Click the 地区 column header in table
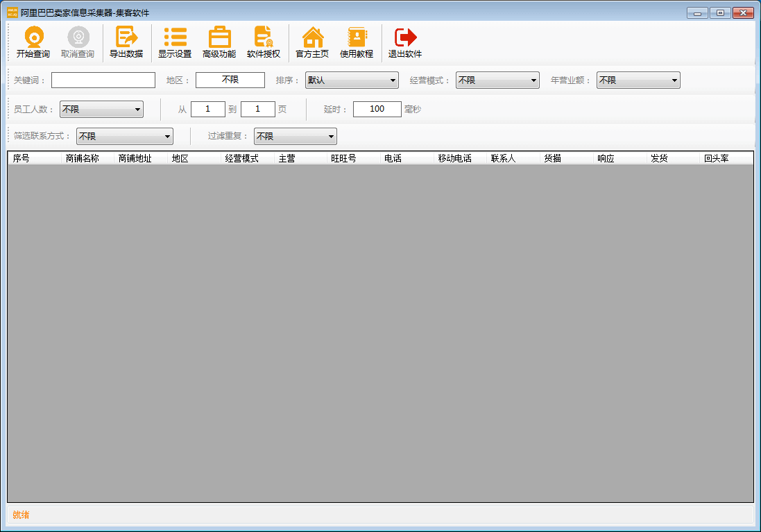This screenshot has width=761, height=532. tap(194, 158)
